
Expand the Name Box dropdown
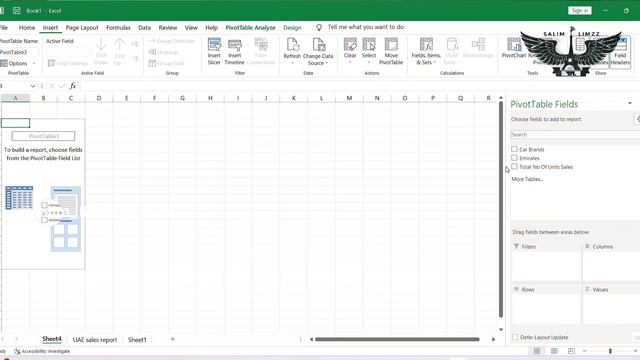tap(32, 86)
